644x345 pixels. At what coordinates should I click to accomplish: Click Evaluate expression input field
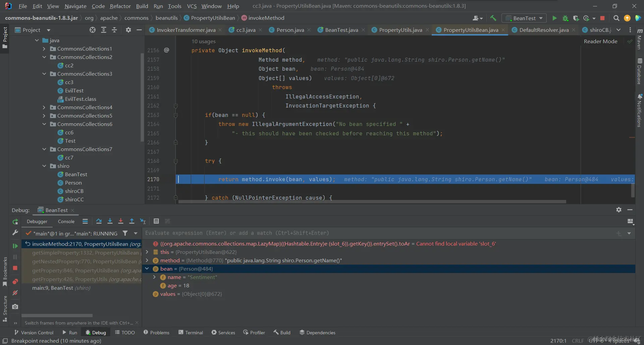click(x=379, y=233)
